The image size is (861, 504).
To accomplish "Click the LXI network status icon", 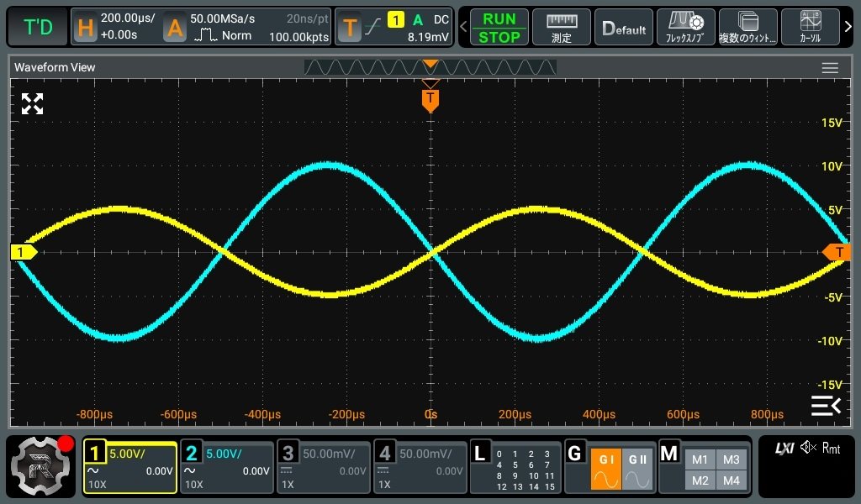I will click(x=784, y=448).
